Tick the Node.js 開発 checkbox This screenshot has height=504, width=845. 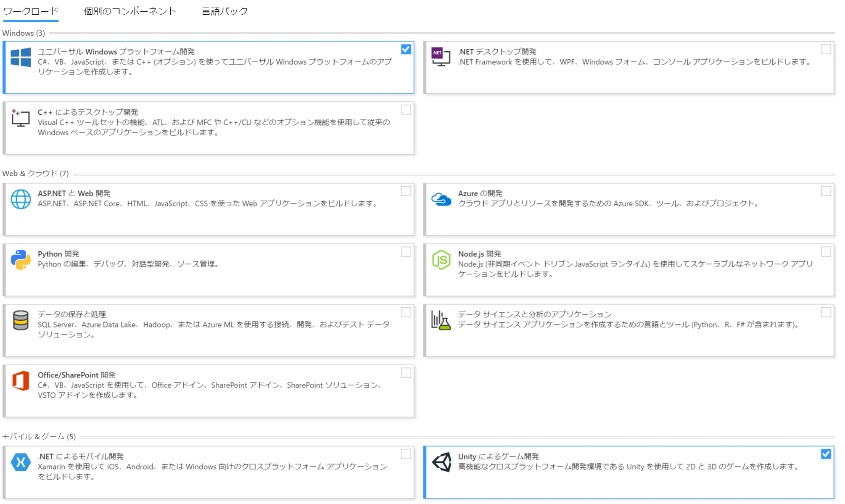826,252
